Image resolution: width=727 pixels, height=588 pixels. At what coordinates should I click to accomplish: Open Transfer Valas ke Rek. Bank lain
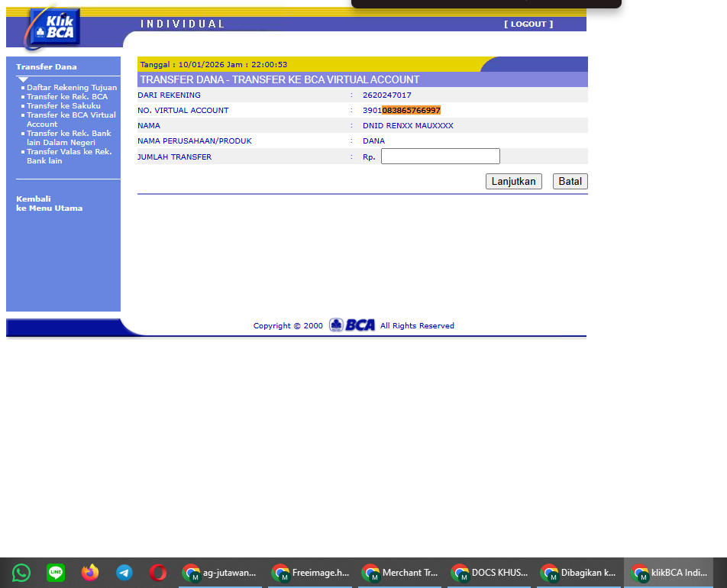click(69, 156)
